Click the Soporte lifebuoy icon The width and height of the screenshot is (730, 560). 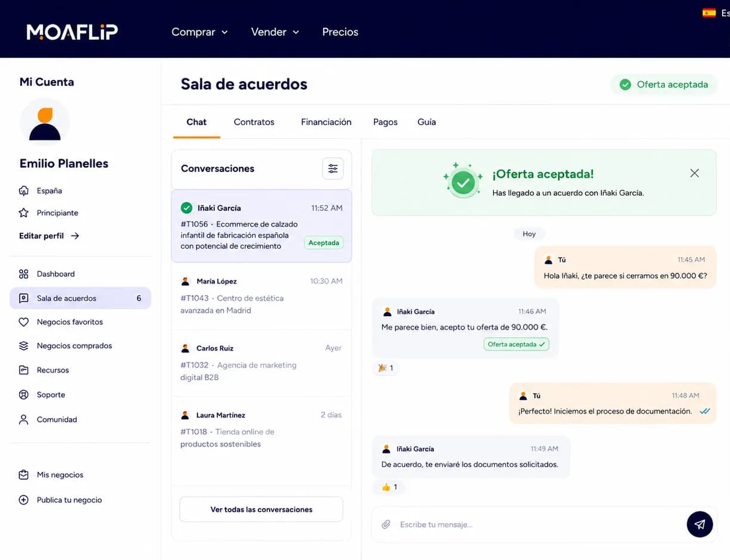point(24,395)
